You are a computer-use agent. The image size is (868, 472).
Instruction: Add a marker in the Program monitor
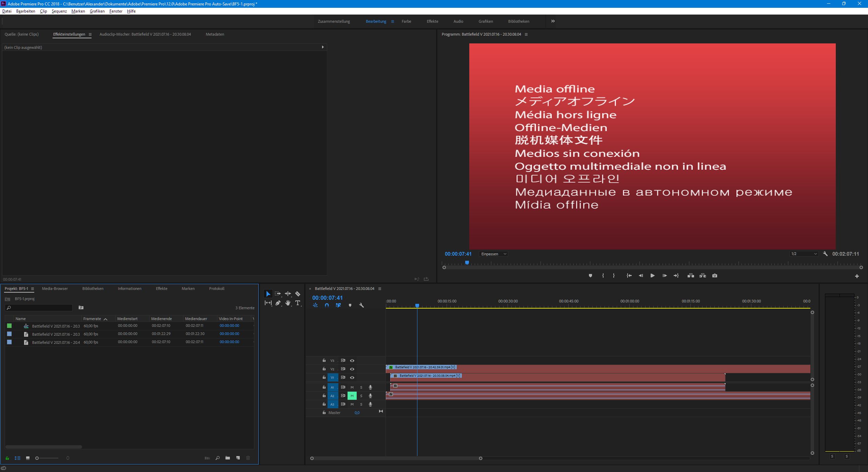[590, 276]
